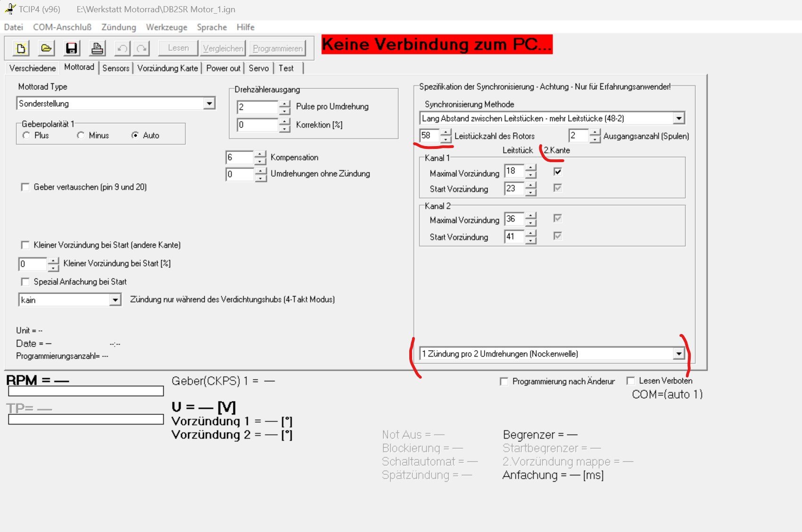This screenshot has height=532, width=802.
Task: Toggle 2.Kante checkbox for Kanal 1 Maximal Vorzündung
Action: pyautogui.click(x=558, y=172)
